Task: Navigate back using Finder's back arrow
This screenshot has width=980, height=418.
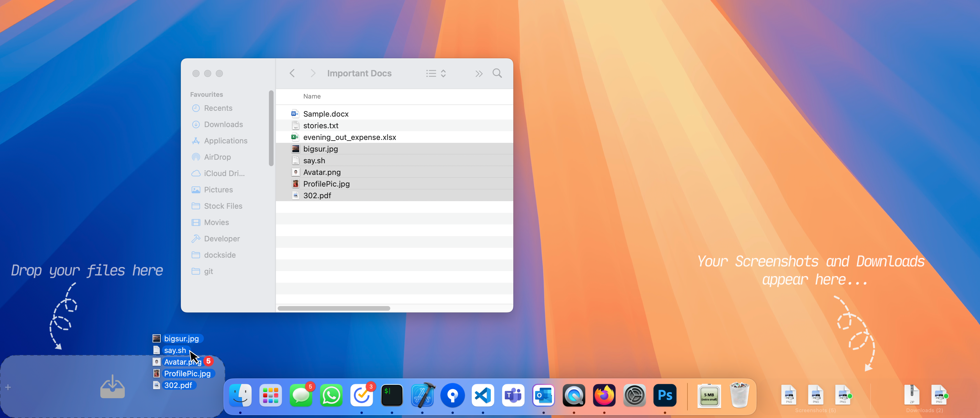Action: (x=292, y=73)
